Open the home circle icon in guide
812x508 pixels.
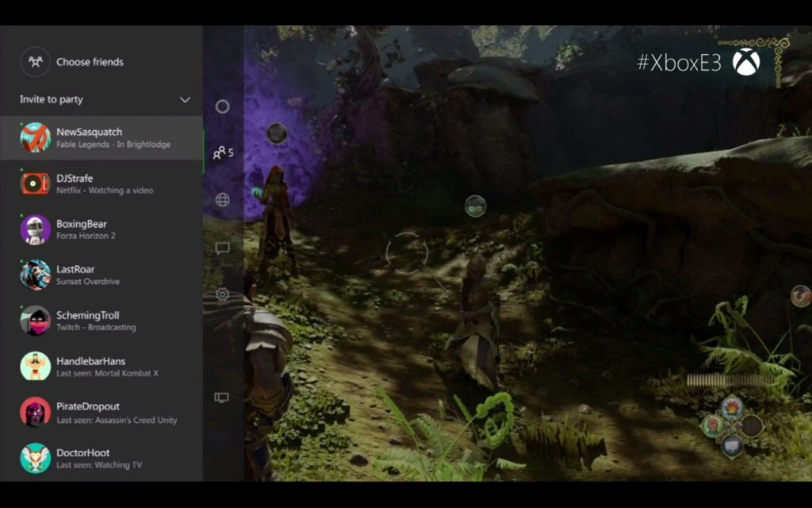click(222, 106)
